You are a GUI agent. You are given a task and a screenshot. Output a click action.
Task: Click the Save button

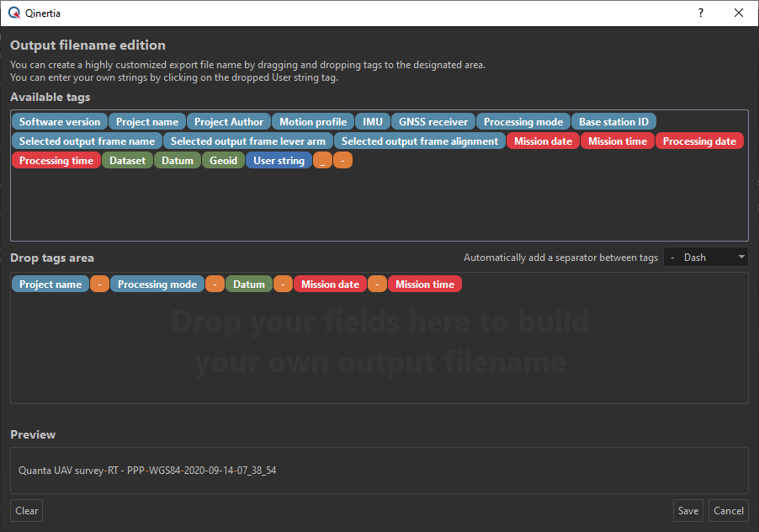[687, 511]
